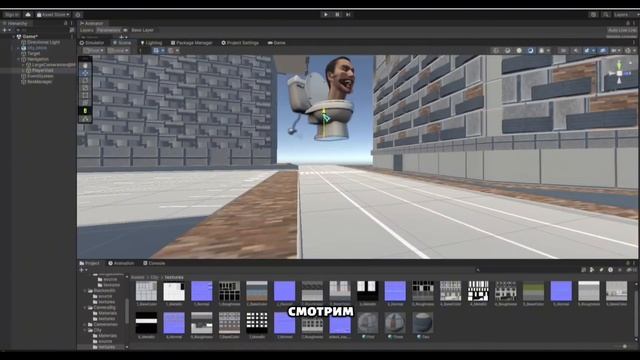Switch to the Project Settings tab

[x=240, y=42]
